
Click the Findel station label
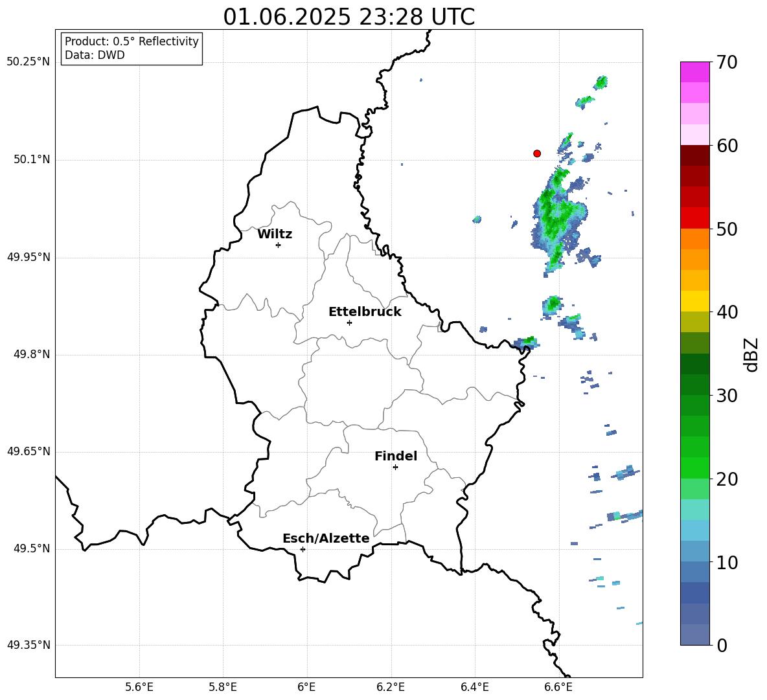point(396,456)
